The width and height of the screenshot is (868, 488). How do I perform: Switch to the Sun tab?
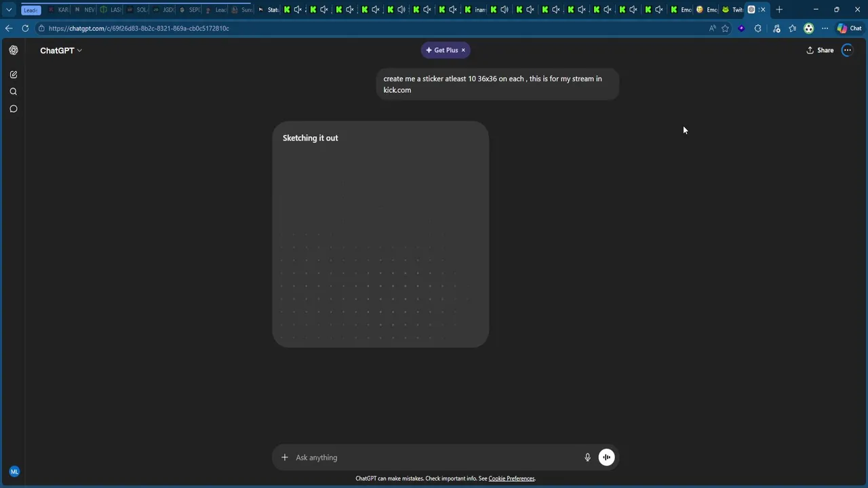pos(242,9)
